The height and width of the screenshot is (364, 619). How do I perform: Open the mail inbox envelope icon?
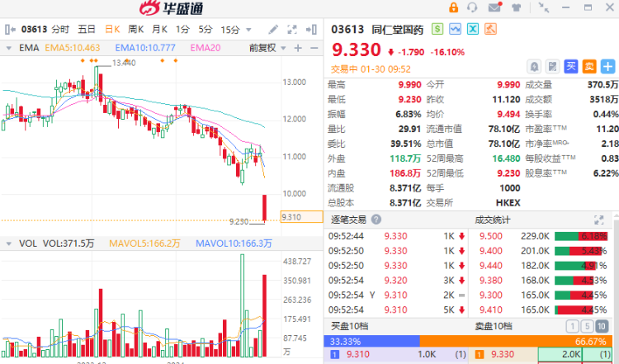click(494, 7)
